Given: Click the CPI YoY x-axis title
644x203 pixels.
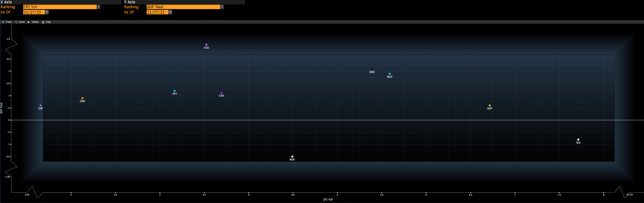Looking at the screenshot, I should click(328, 200).
